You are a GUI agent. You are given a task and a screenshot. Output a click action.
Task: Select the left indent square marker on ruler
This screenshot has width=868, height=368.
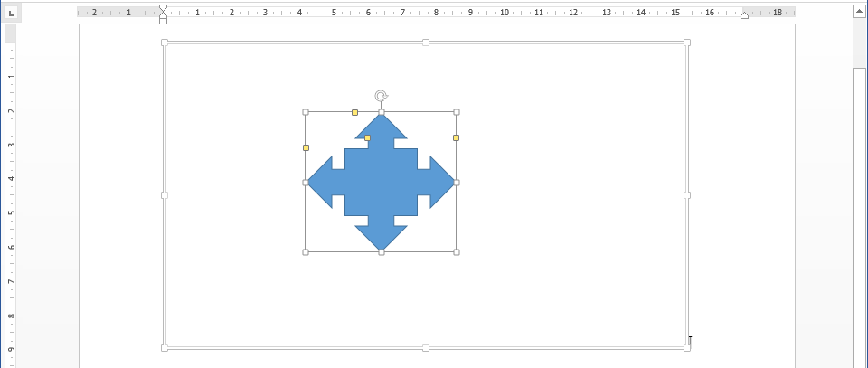point(163,21)
